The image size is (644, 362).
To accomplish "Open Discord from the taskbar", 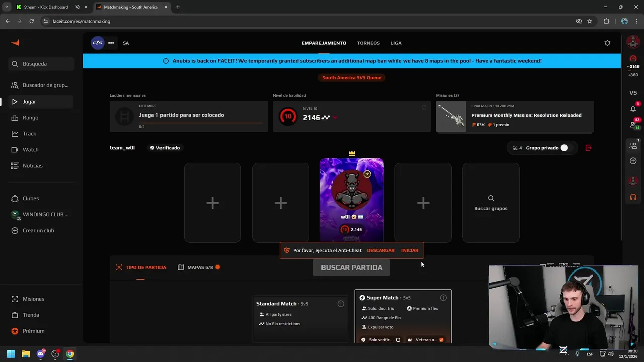I will (x=41, y=354).
